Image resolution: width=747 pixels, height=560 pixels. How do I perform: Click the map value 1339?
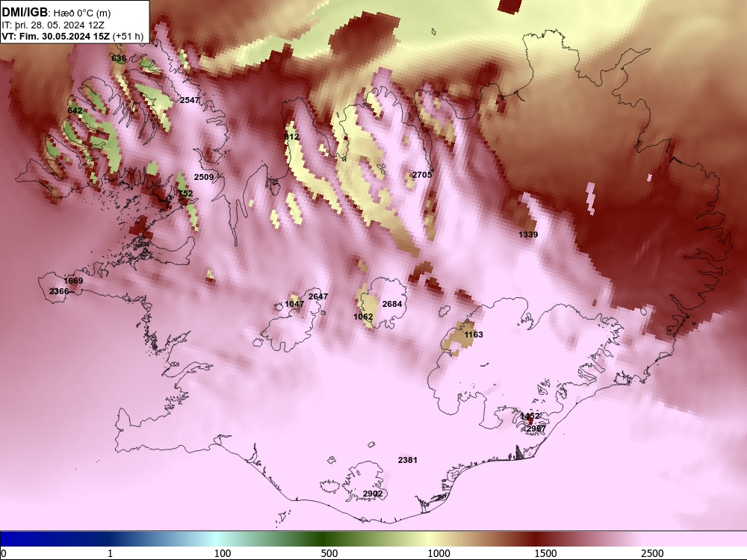[x=528, y=234]
